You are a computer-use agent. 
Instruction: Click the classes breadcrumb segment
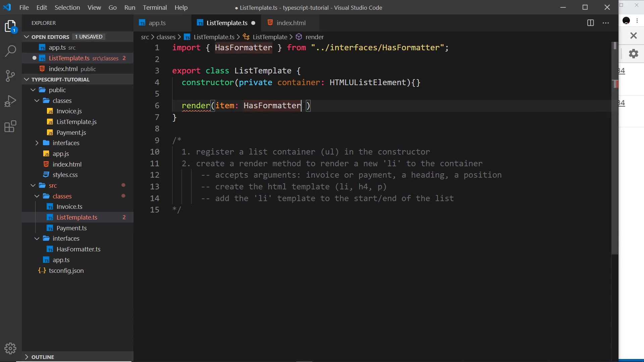point(166,37)
